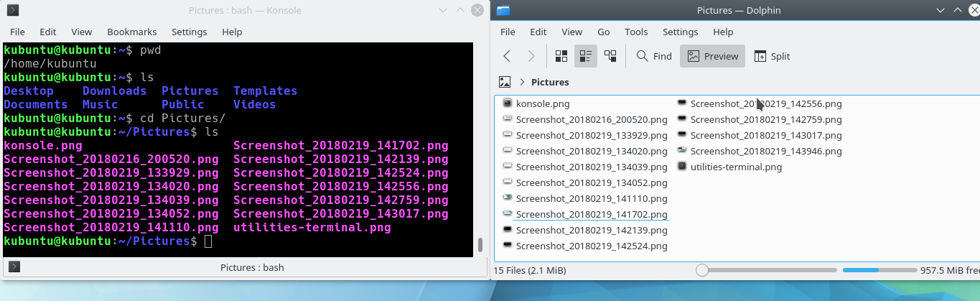Select Screenshot_20180219_134020.png file icon
This screenshot has width=980, height=301.
508,151
